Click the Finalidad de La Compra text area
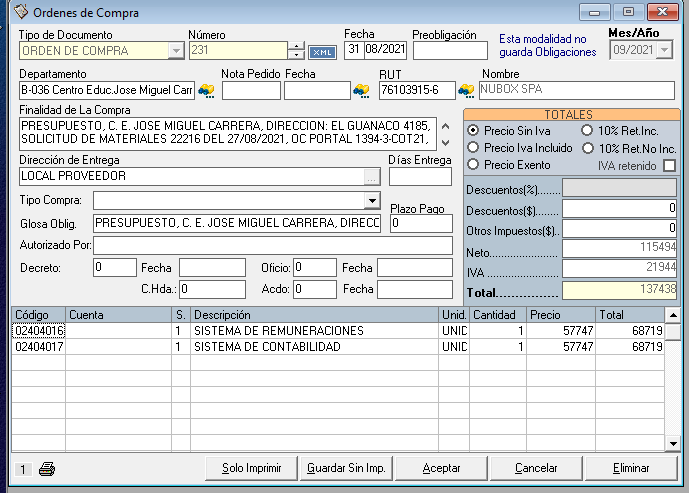 [228, 133]
